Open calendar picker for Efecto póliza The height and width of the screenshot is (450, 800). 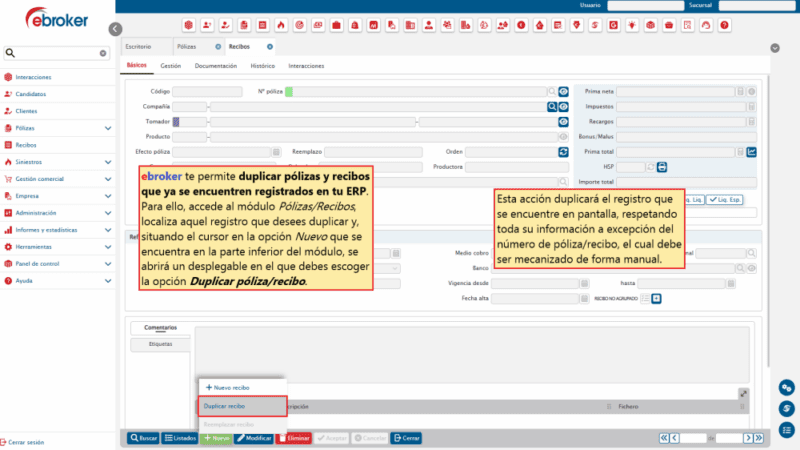coord(276,152)
